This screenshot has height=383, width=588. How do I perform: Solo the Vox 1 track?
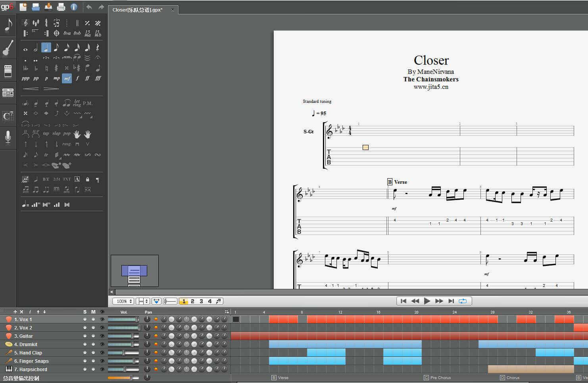pyautogui.click(x=85, y=319)
